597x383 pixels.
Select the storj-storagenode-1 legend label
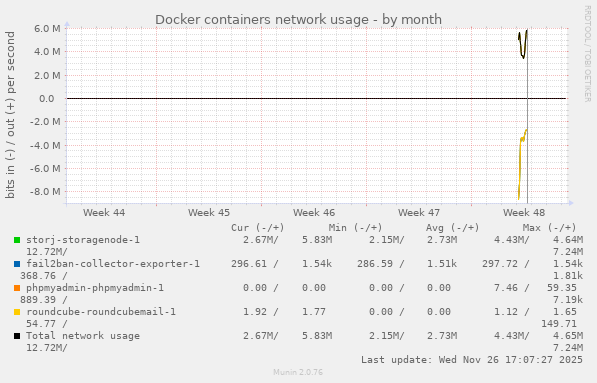(83, 240)
